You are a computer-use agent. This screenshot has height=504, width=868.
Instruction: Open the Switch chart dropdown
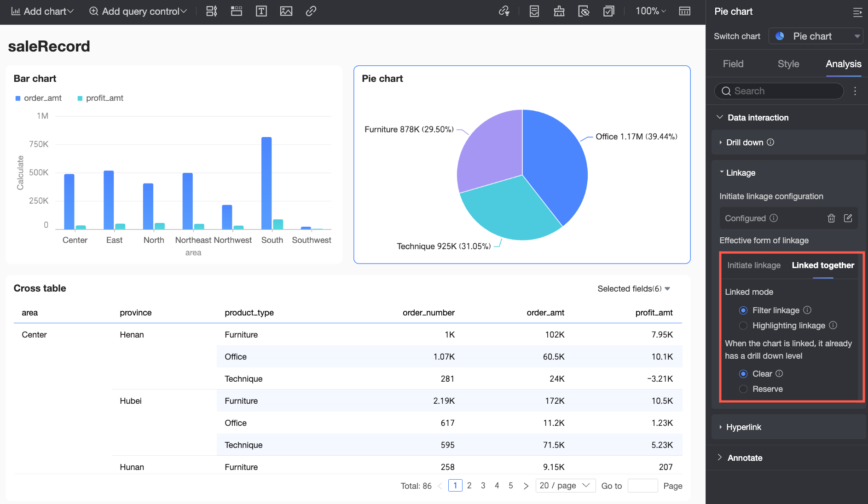(x=816, y=36)
